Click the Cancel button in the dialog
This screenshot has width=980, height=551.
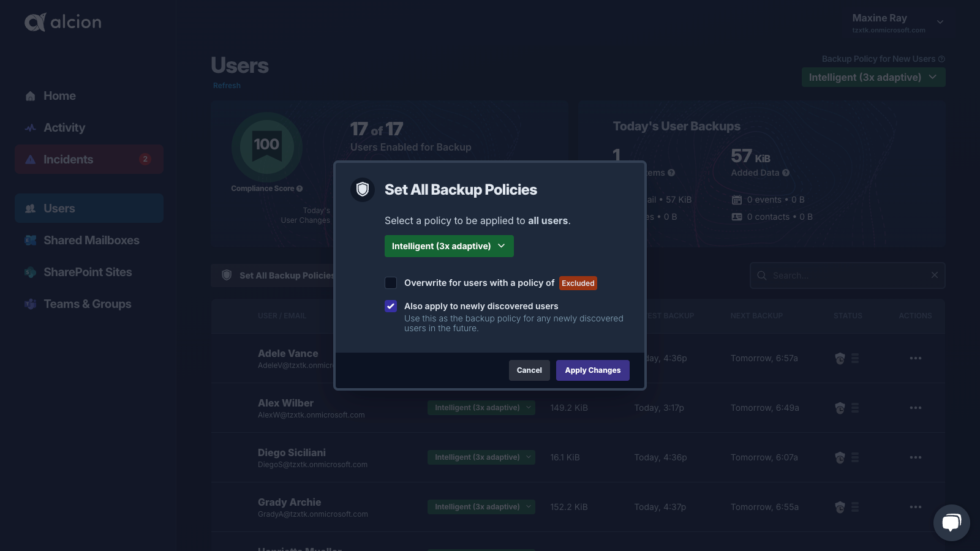pos(529,370)
